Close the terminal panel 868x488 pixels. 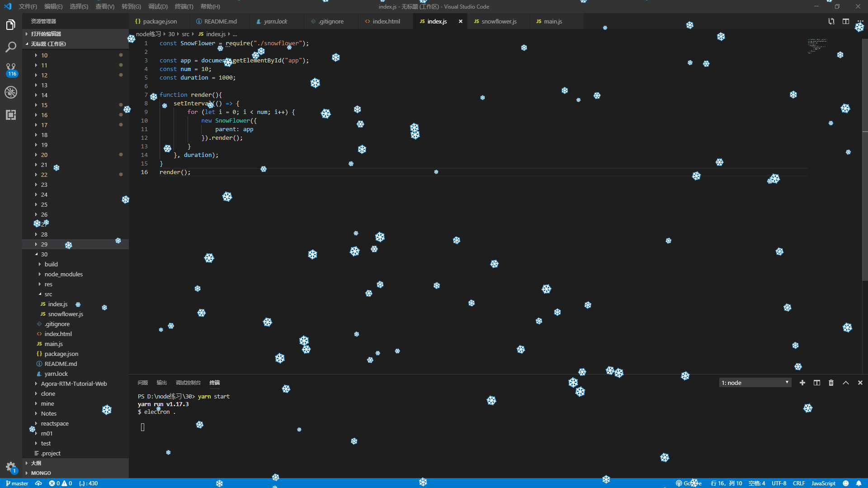click(860, 383)
